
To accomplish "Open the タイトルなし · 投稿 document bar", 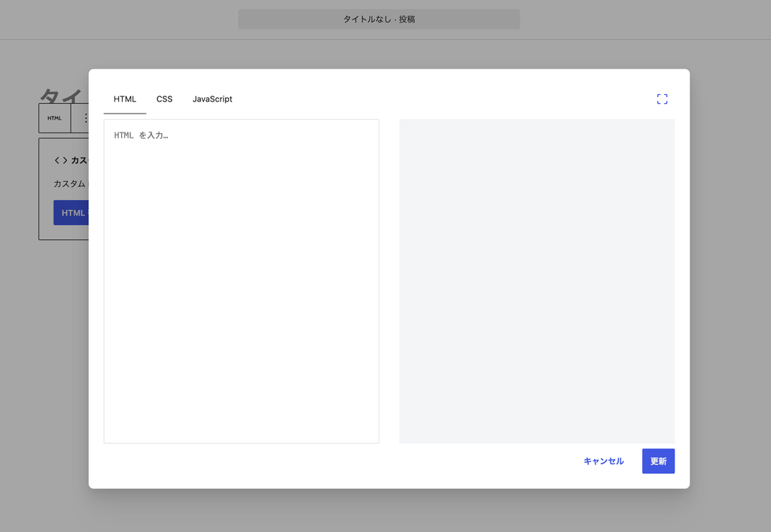I will click(379, 19).
